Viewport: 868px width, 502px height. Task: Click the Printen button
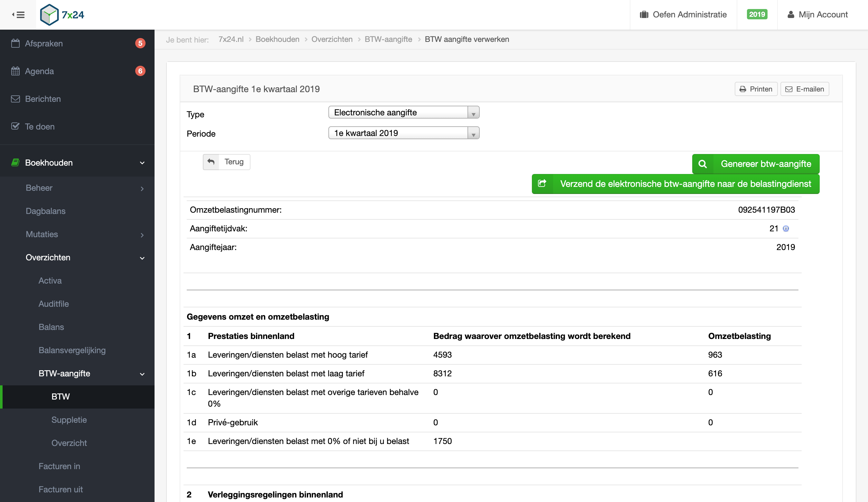756,89
